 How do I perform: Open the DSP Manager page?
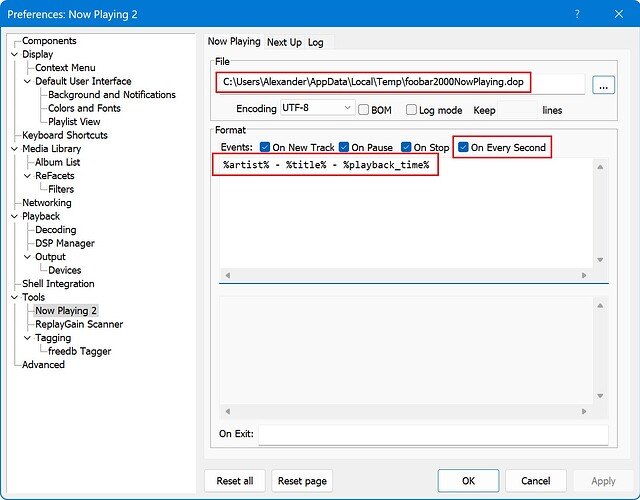coord(64,243)
